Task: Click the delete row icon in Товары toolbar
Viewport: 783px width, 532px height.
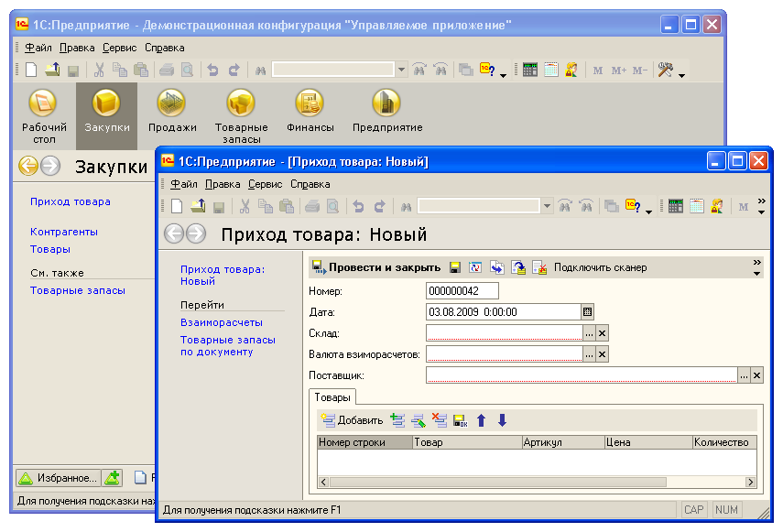Action: pyautogui.click(x=440, y=420)
